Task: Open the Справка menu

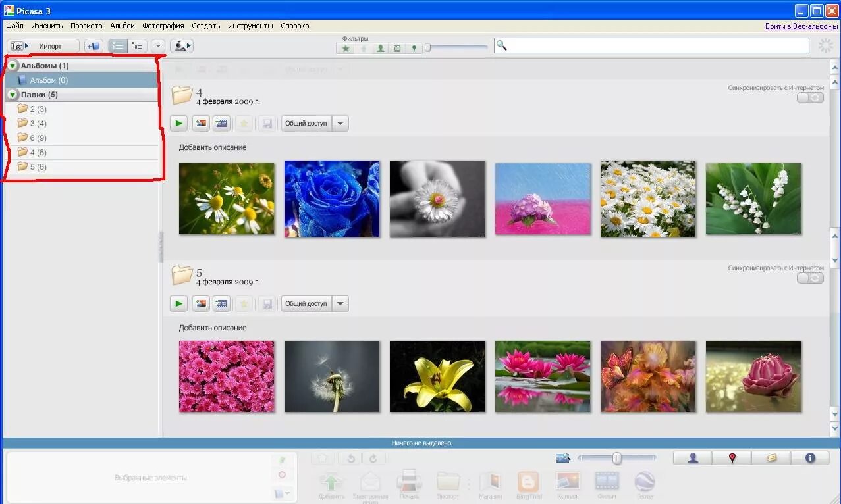Action: [295, 26]
